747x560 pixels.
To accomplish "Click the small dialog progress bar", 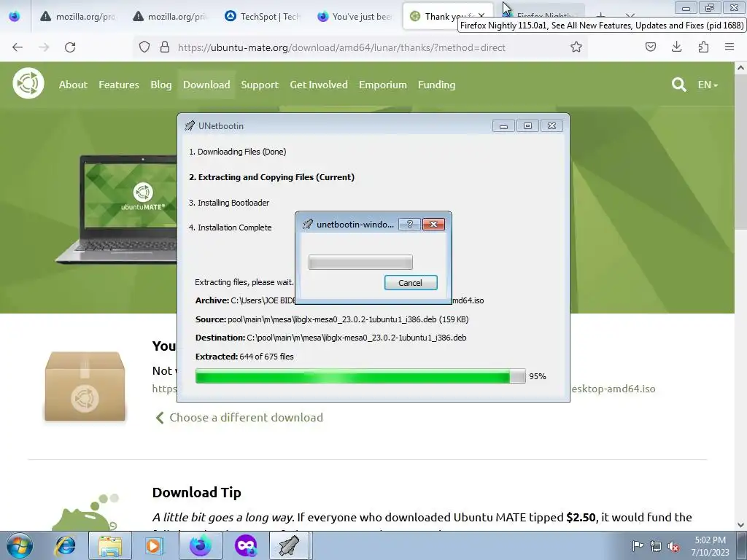I will pos(360,262).
